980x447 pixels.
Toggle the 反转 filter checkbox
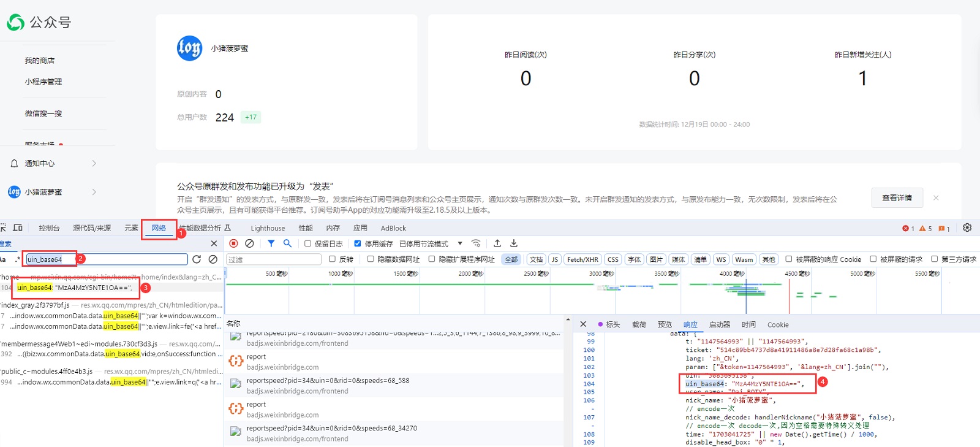point(332,259)
